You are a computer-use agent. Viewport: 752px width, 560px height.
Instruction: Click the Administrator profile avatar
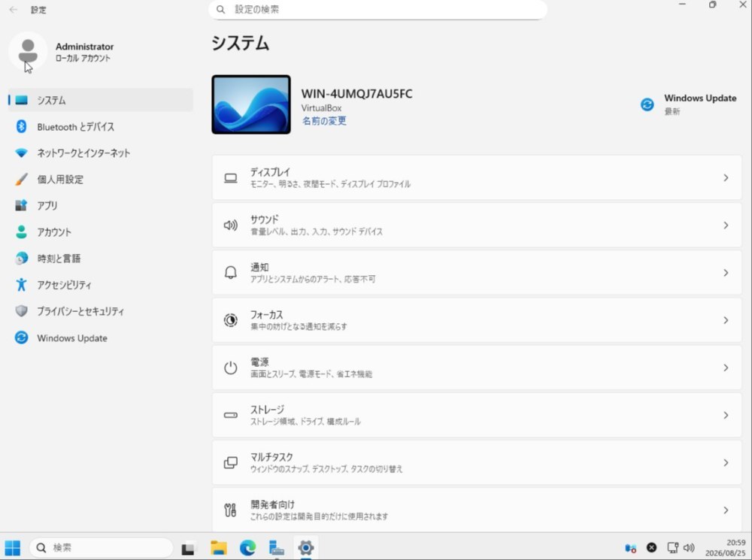coord(28,51)
